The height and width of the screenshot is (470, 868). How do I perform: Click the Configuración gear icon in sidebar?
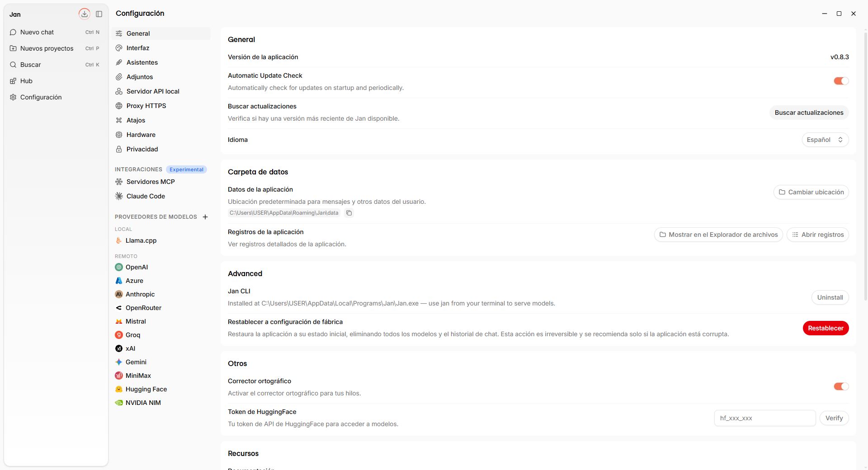pos(13,97)
